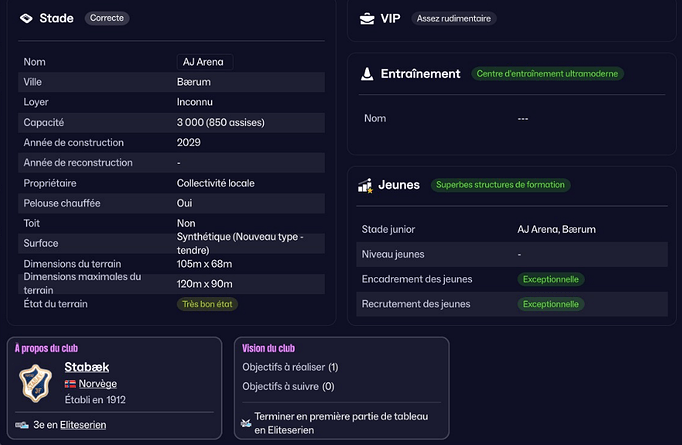Click the Correcte stadium rating badge
682x445 pixels.
pos(107,18)
